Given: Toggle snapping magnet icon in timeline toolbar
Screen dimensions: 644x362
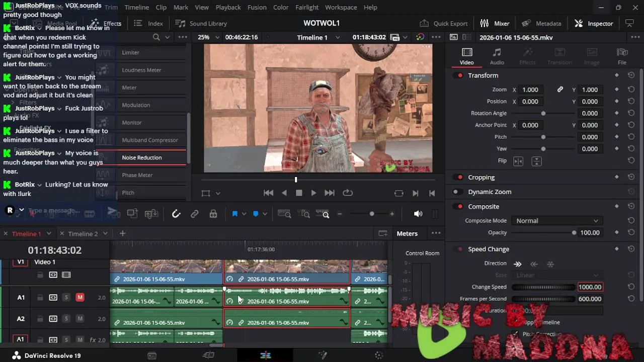Looking at the screenshot, I should pos(176,214).
